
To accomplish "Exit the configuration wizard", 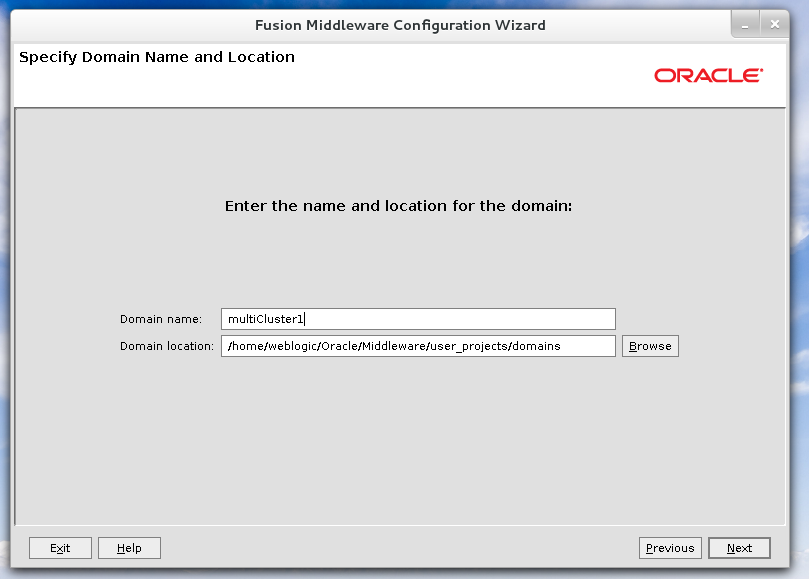I will [x=60, y=548].
